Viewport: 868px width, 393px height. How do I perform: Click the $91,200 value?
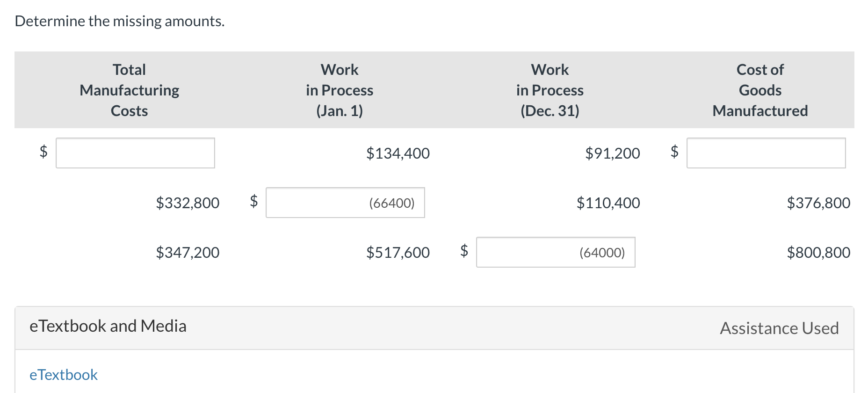[613, 153]
